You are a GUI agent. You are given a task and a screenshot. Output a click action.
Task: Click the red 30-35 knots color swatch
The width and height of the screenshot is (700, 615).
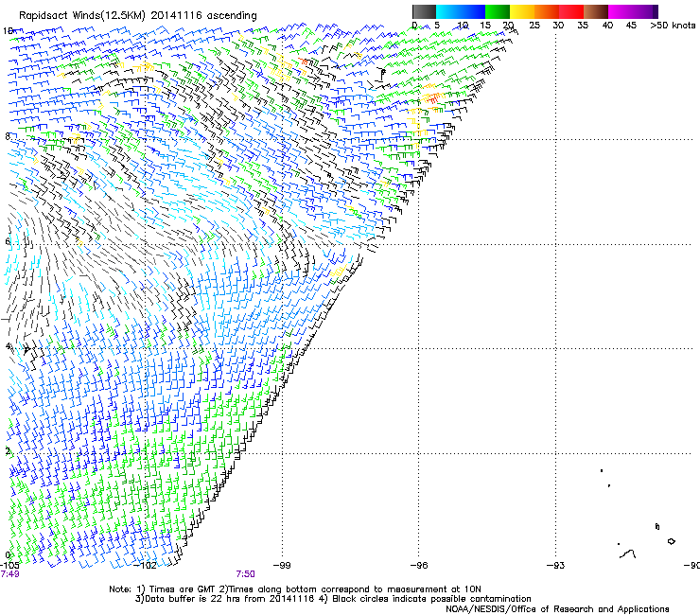pyautogui.click(x=571, y=11)
